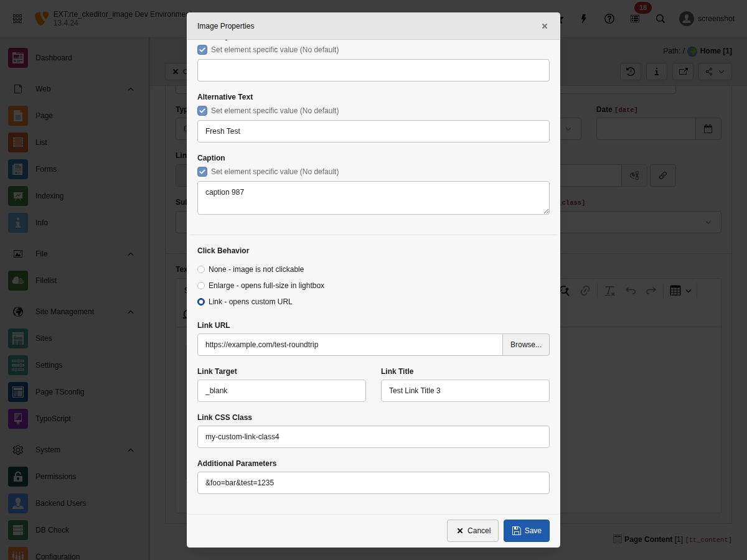Open the page history via the clock icon

pyautogui.click(x=630, y=72)
